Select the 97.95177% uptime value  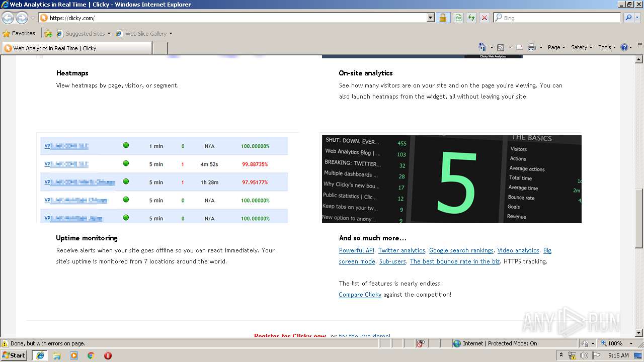pyautogui.click(x=255, y=183)
